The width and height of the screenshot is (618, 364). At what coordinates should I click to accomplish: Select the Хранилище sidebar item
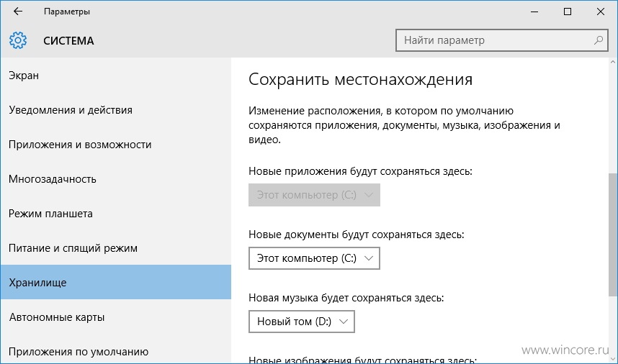pyautogui.click(x=116, y=282)
